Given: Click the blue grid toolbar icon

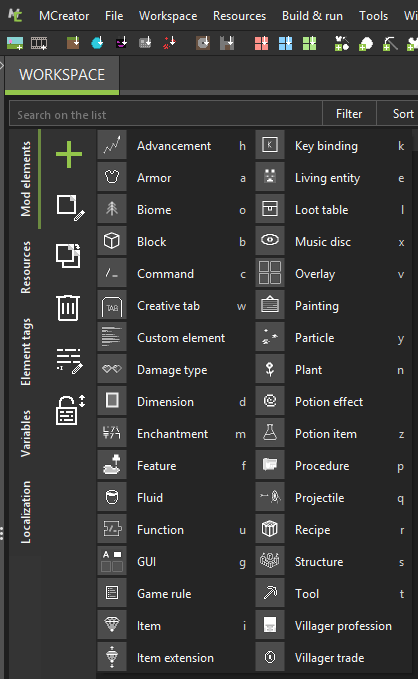Looking at the screenshot, I should (285, 43).
